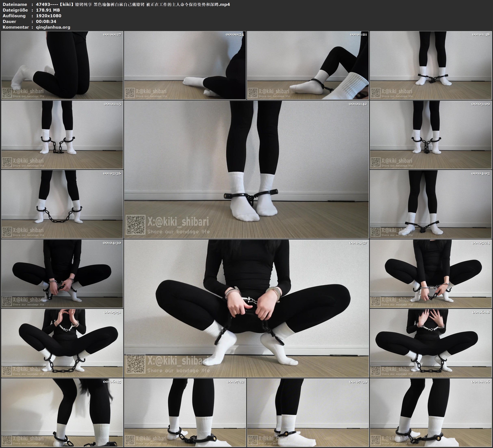Click the frame timestamped 00:06:45

62,412
